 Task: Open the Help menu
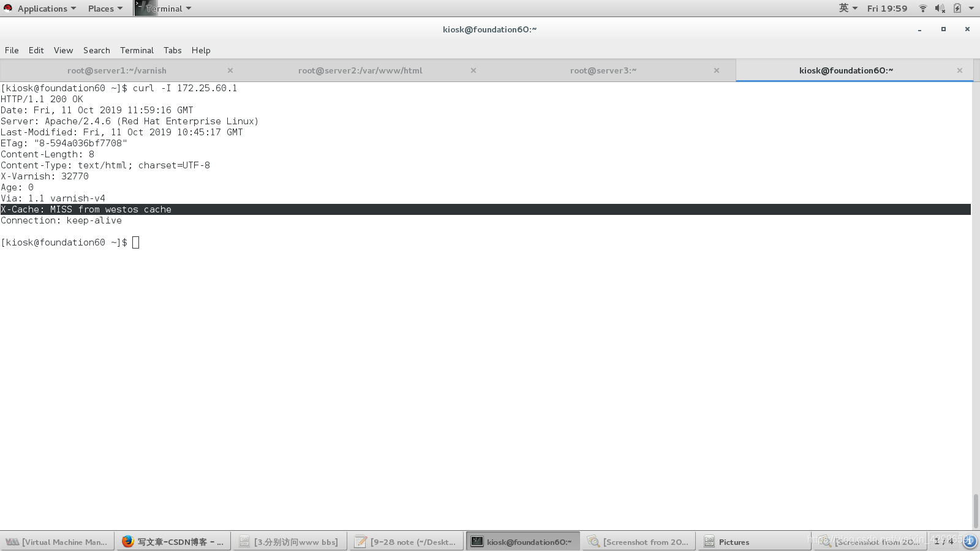click(201, 50)
